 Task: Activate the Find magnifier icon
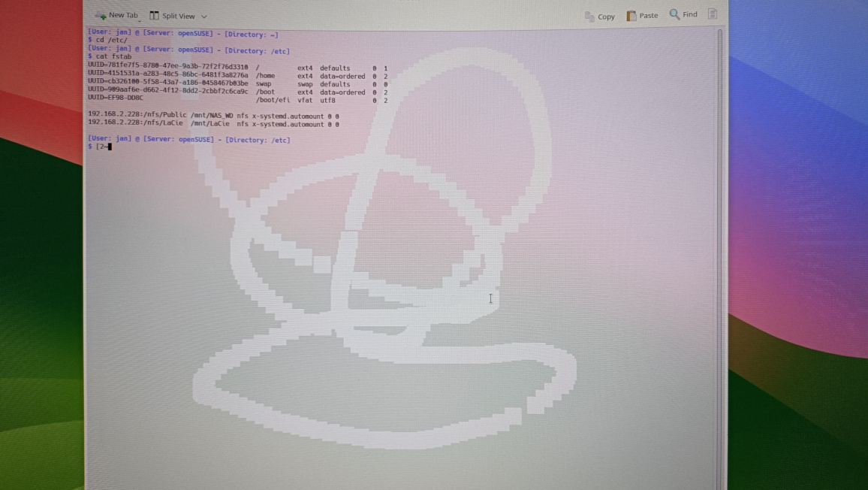pyautogui.click(x=674, y=14)
